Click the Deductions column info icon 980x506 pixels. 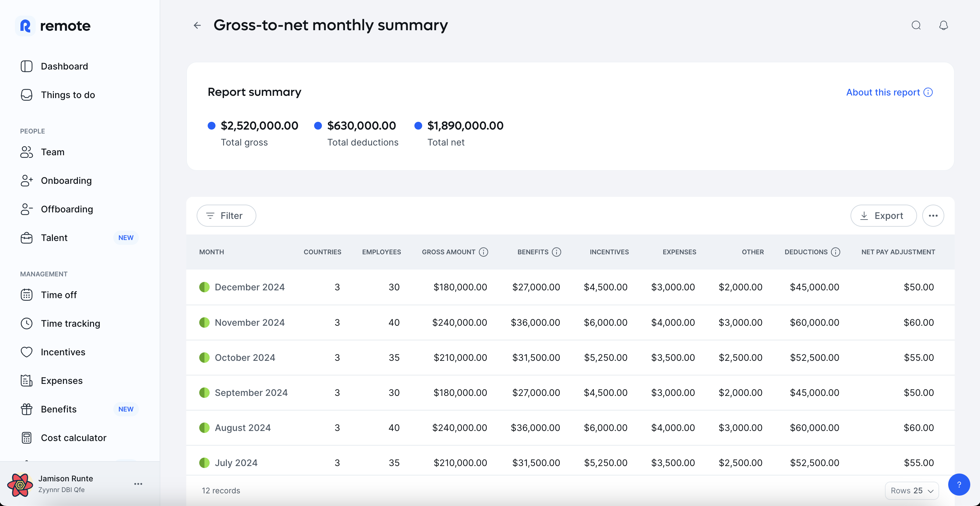pyautogui.click(x=836, y=252)
